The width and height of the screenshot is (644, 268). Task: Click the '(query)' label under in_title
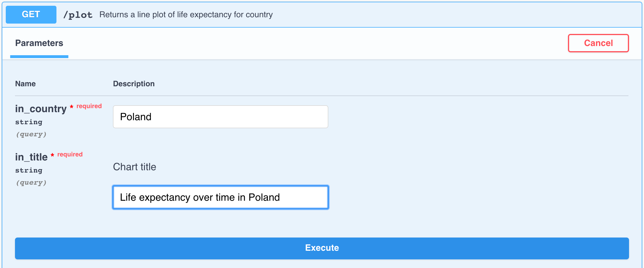point(31,183)
